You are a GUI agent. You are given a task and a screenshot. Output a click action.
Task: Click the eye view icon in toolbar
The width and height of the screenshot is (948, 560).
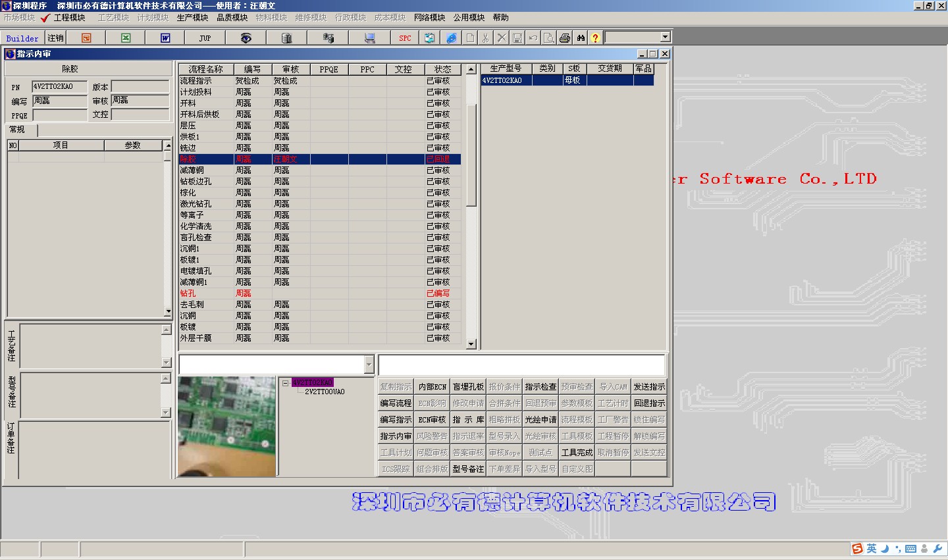[x=246, y=38]
